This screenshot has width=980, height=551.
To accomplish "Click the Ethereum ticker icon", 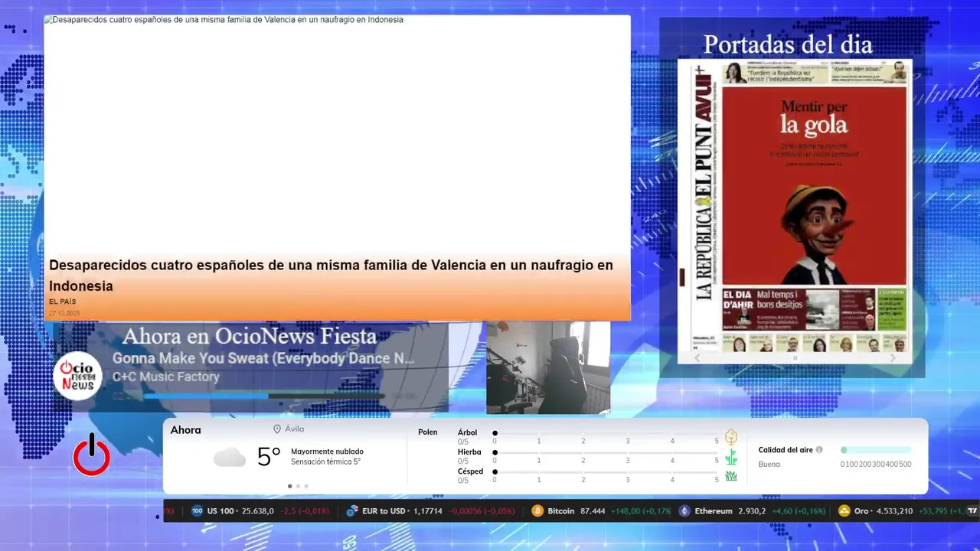I will (x=684, y=510).
